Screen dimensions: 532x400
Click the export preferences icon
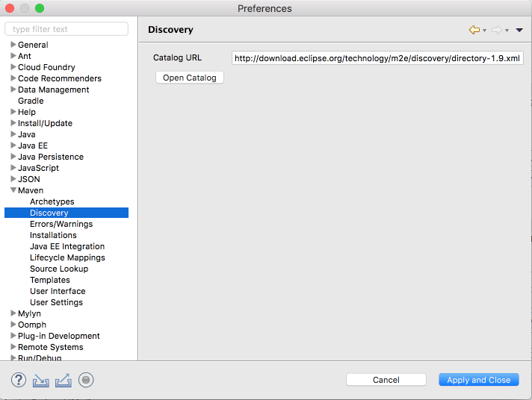[64, 380]
